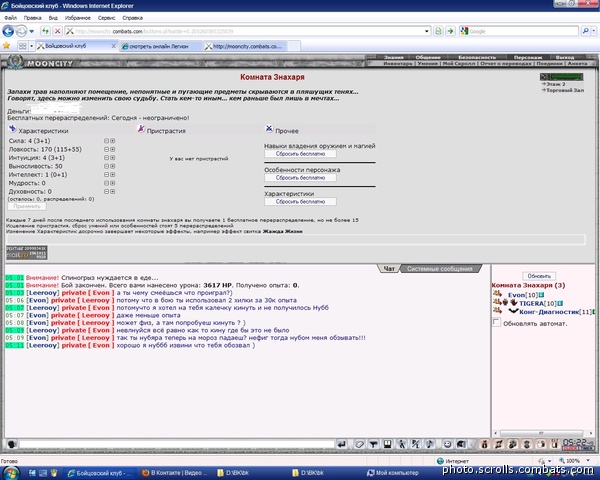Increase Духовность with the plus button

(112, 191)
